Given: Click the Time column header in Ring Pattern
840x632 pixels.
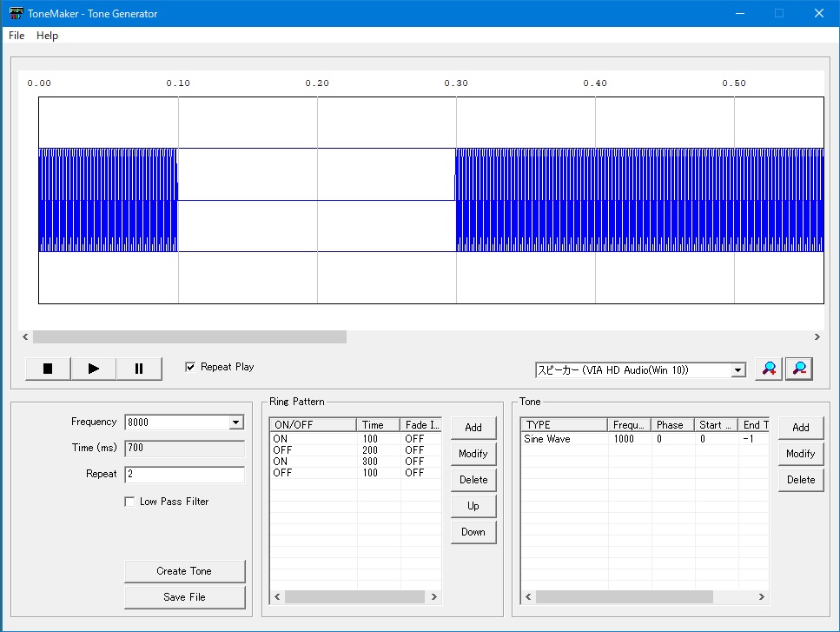Looking at the screenshot, I should (378, 424).
